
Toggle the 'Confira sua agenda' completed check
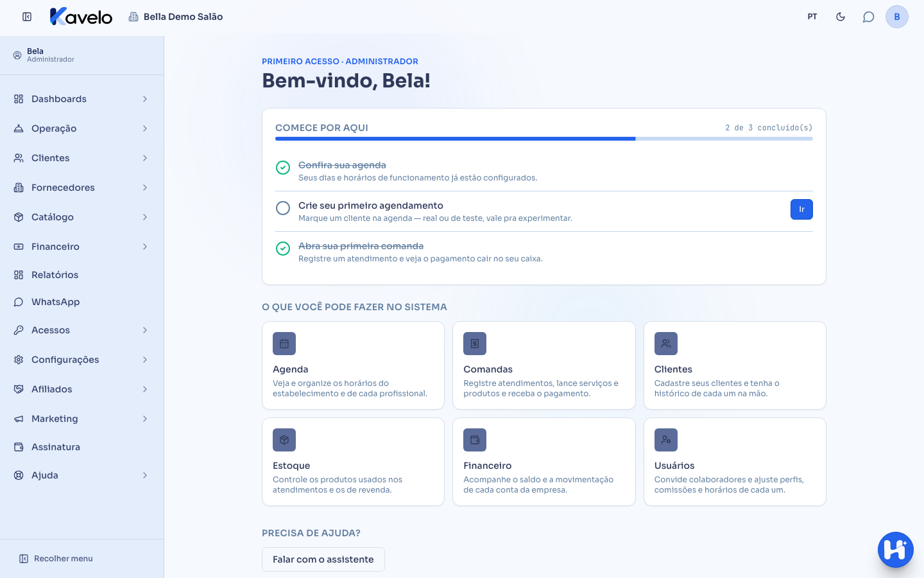[283, 168]
